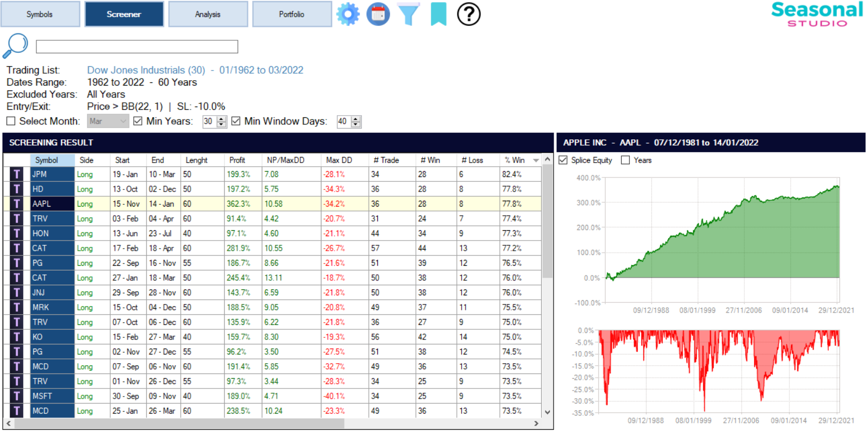
Task: Click the T icon in KO row
Action: point(17,337)
